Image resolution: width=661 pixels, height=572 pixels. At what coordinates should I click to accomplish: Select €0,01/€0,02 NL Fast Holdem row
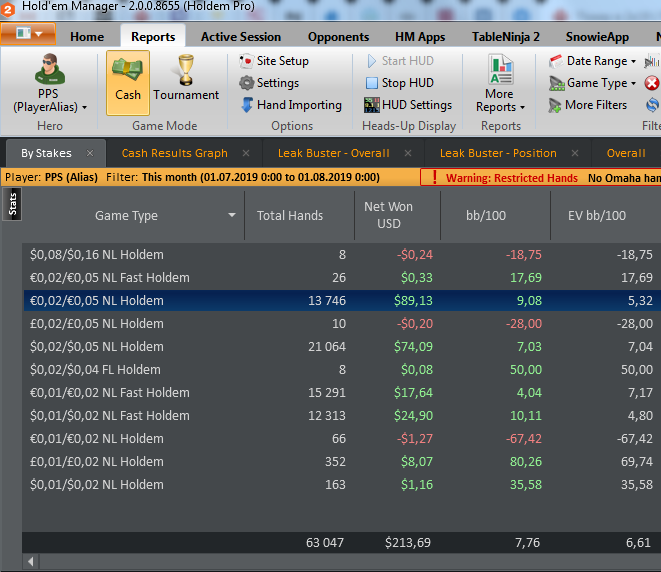[x=342, y=392]
